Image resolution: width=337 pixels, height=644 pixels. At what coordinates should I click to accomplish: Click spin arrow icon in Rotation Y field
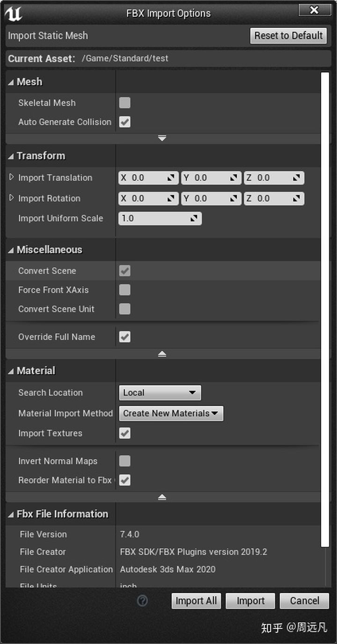(234, 199)
